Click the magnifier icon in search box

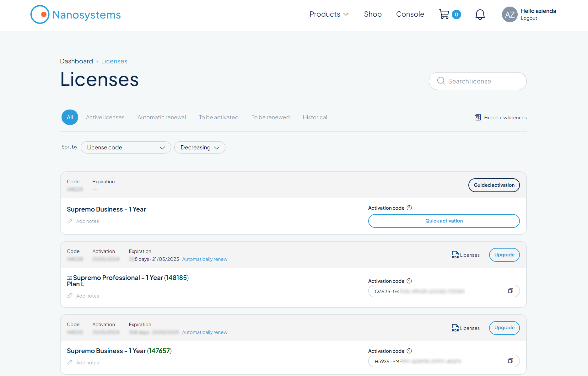click(x=441, y=81)
